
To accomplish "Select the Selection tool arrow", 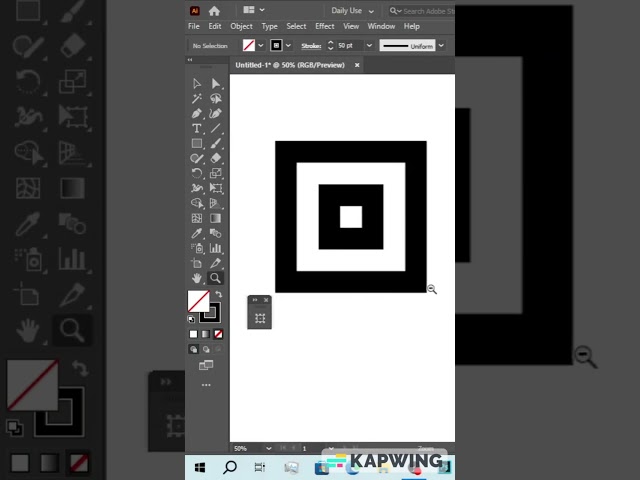I will click(197, 84).
